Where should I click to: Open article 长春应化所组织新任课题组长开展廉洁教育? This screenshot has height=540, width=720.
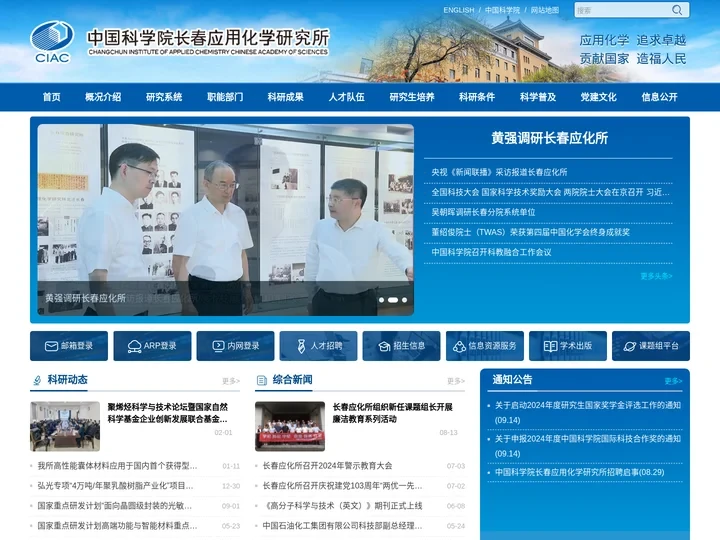393,413
